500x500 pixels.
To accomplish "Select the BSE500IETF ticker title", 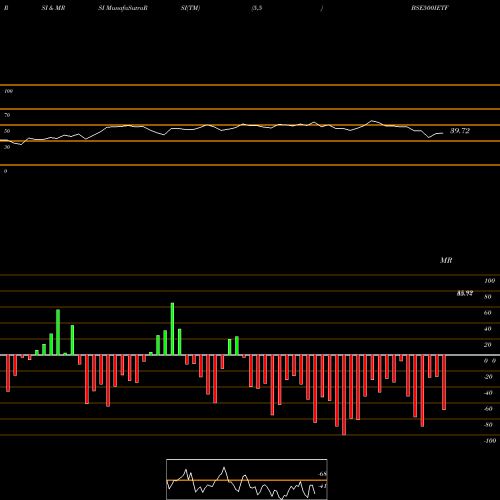I will tap(430, 8).
